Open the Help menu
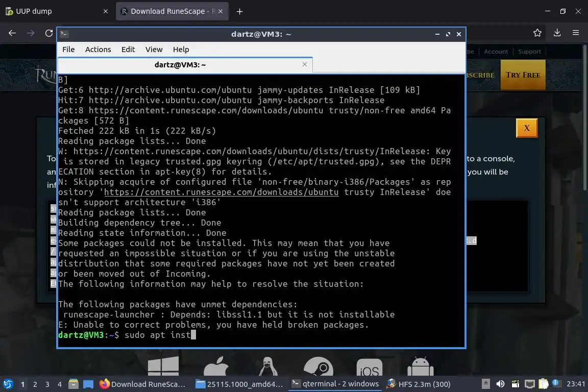Image resolution: width=588 pixels, height=392 pixels. 181,50
